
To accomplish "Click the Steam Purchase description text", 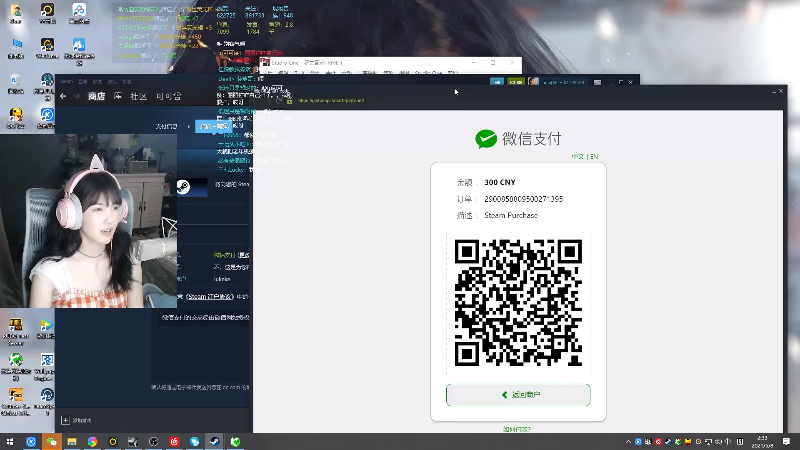I will (x=511, y=215).
